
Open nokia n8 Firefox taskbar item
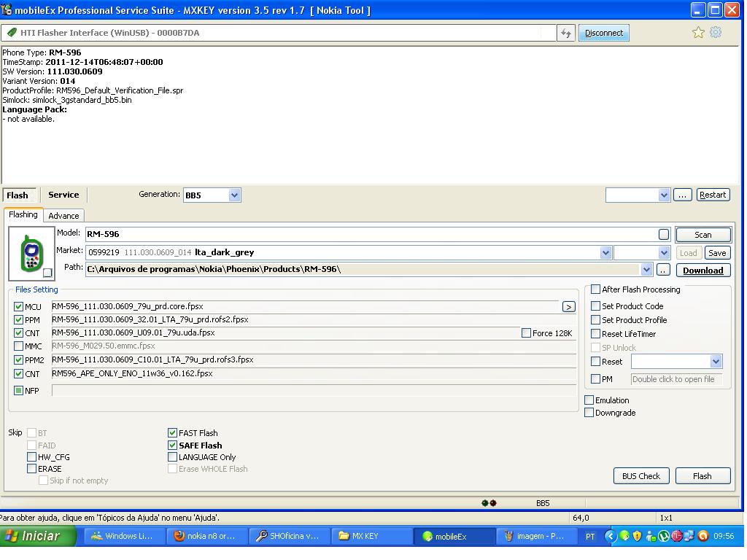[x=207, y=536]
